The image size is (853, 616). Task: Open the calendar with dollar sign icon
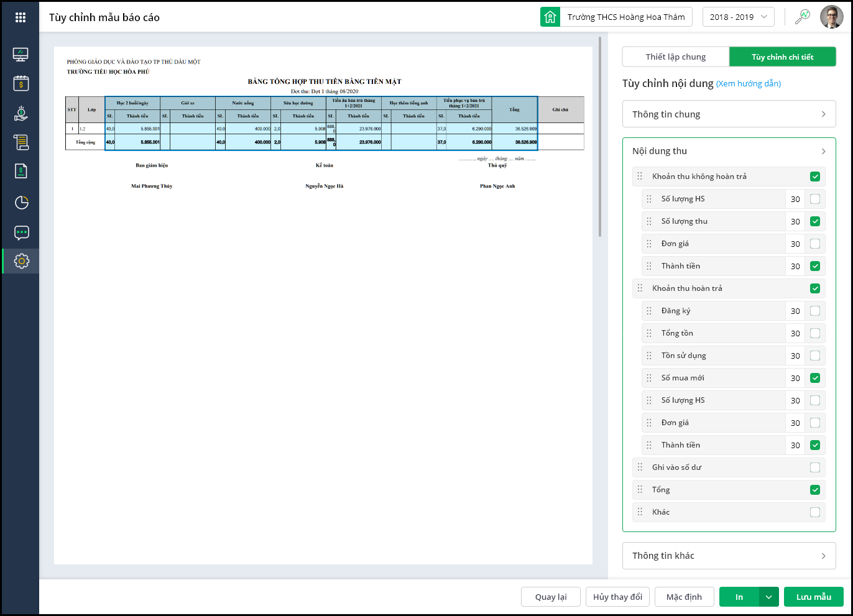21,83
